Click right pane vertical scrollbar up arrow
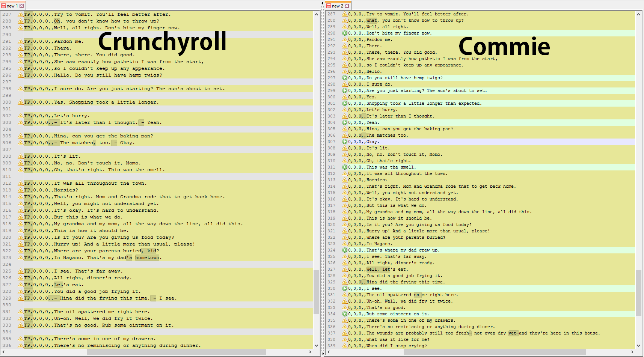Viewport: 644px width, 357px height. (638, 14)
